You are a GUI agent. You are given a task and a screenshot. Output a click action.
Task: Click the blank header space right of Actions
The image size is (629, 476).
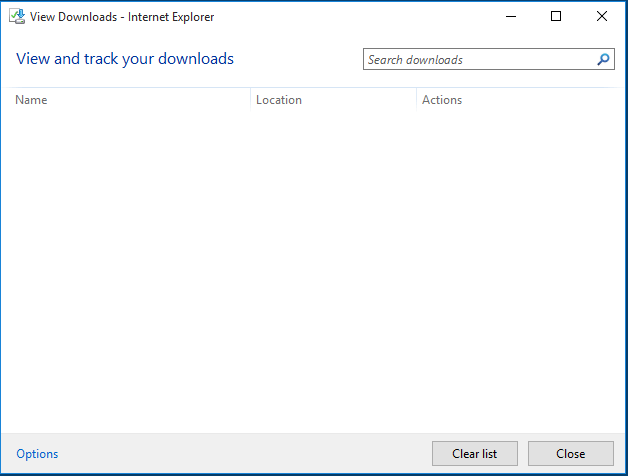pyautogui.click(x=540, y=100)
